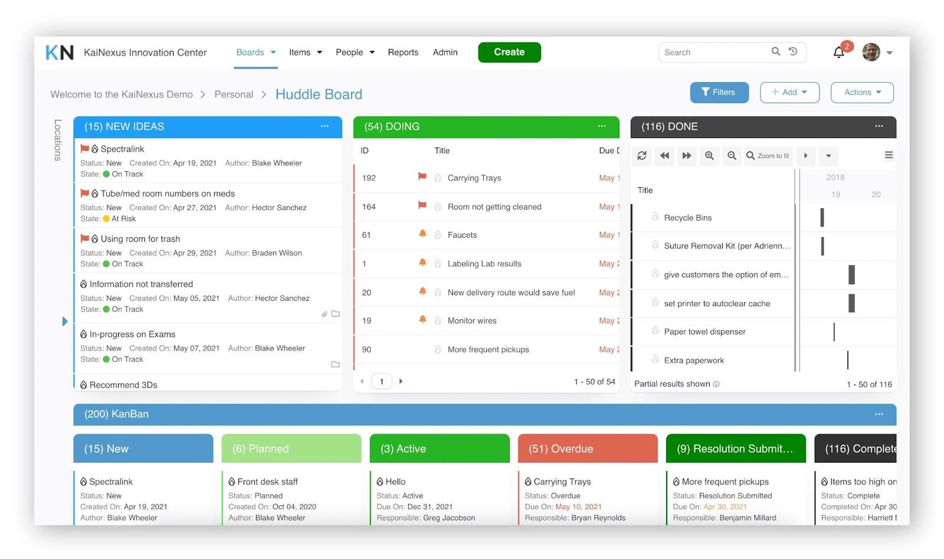This screenshot has height=560, width=944.
Task: Refresh the DONE timeline chart
Action: (x=642, y=156)
